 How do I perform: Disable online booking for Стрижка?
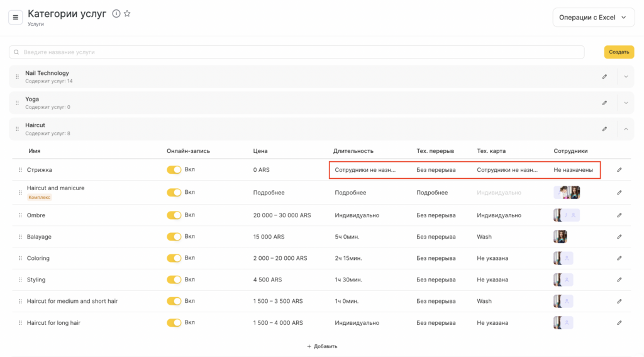pos(174,170)
